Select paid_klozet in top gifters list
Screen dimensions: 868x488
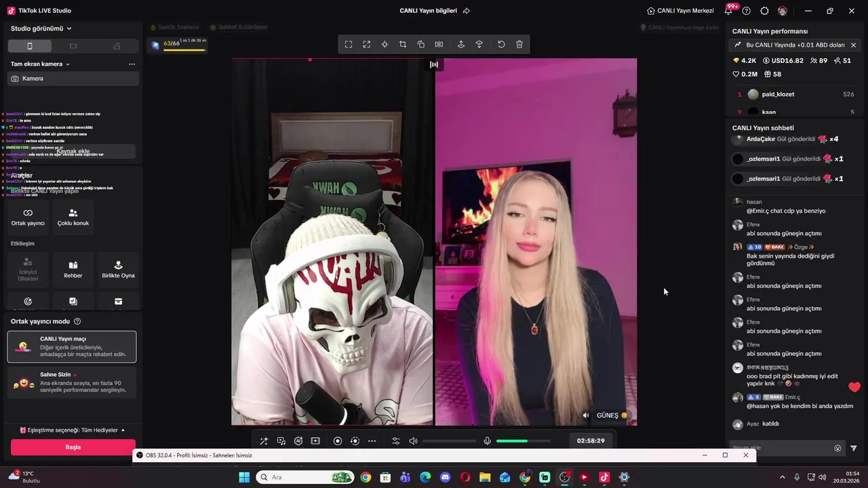(796, 94)
